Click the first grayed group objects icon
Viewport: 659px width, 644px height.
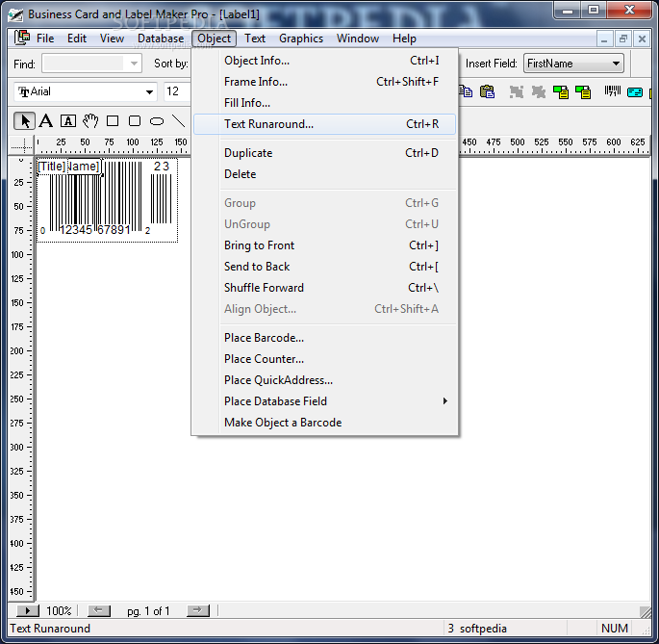tap(517, 91)
